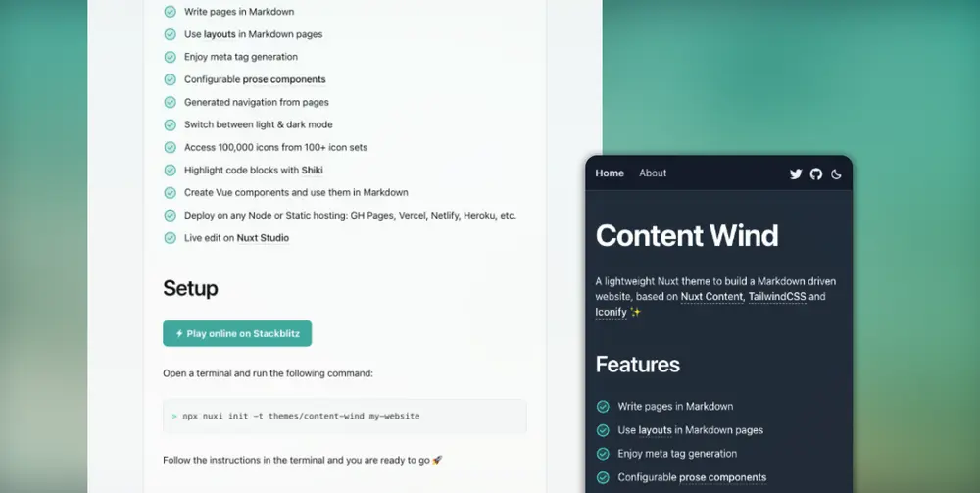Screen dimensions: 980x493
Task: Click the lightning bolt icon on the Stackblitz button
Action: [x=179, y=333]
